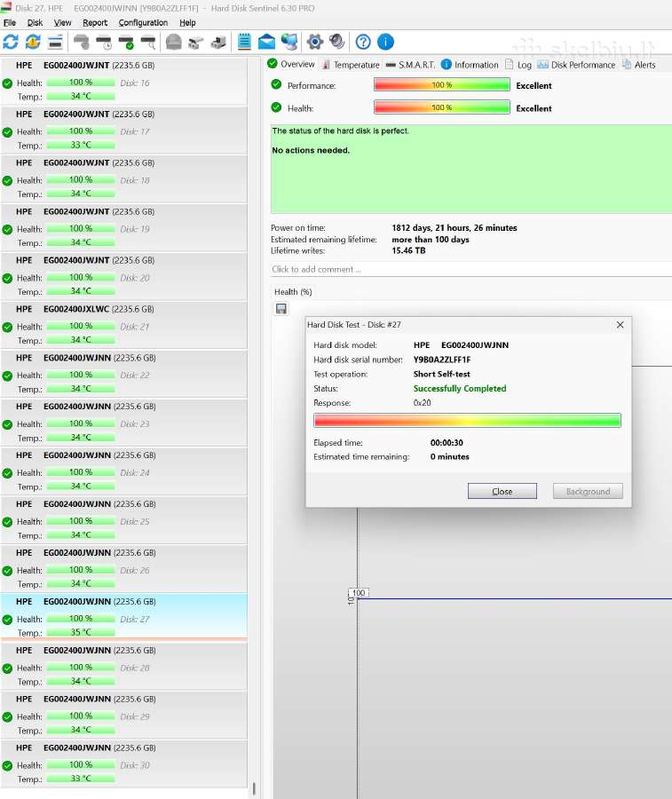The image size is (672, 799).
Task: Click the speaker sound toolbar icon
Action: pyautogui.click(x=336, y=42)
